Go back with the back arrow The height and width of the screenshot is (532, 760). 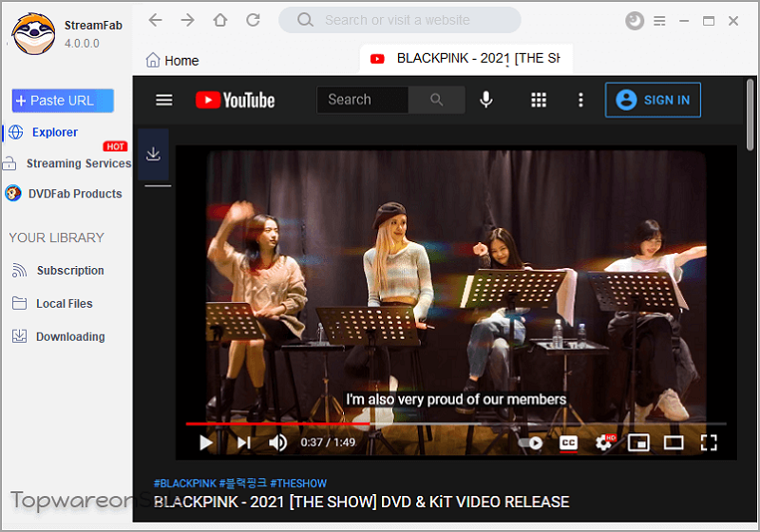pos(155,20)
